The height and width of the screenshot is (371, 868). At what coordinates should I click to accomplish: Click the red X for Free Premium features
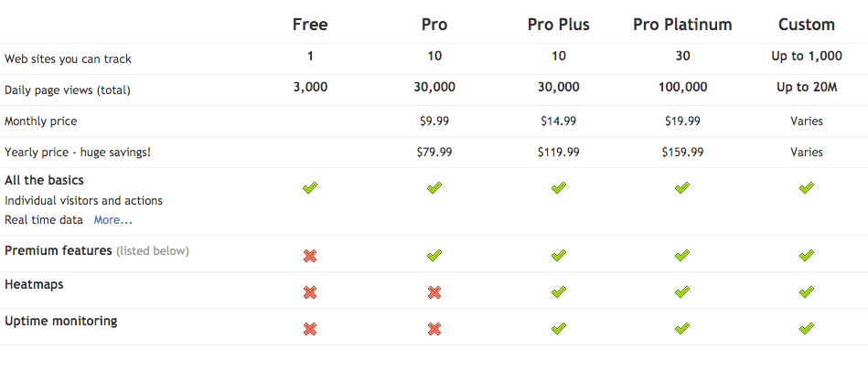pos(310,256)
